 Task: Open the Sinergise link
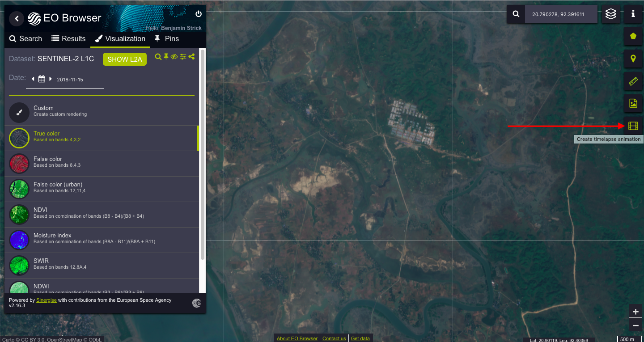click(x=47, y=300)
